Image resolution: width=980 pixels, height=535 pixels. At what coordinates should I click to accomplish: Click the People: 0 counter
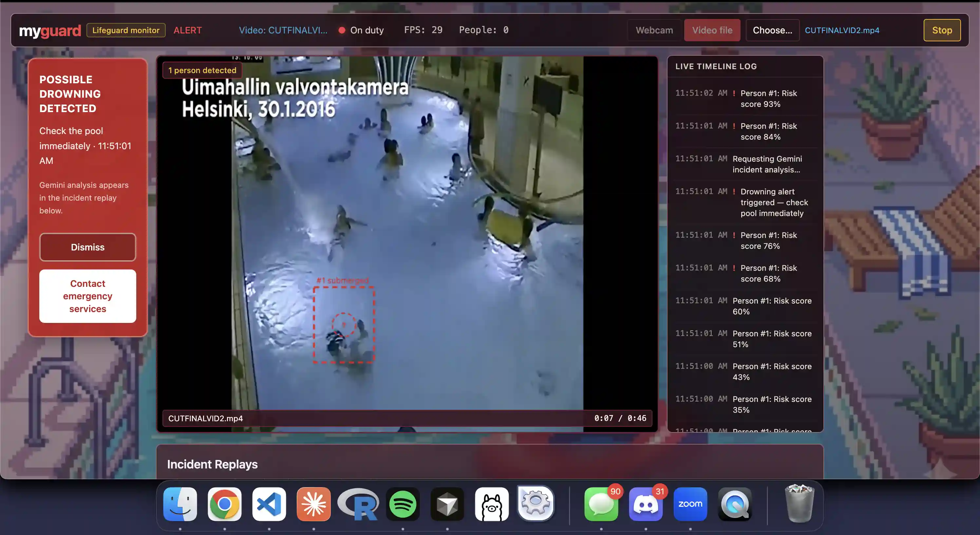click(483, 30)
